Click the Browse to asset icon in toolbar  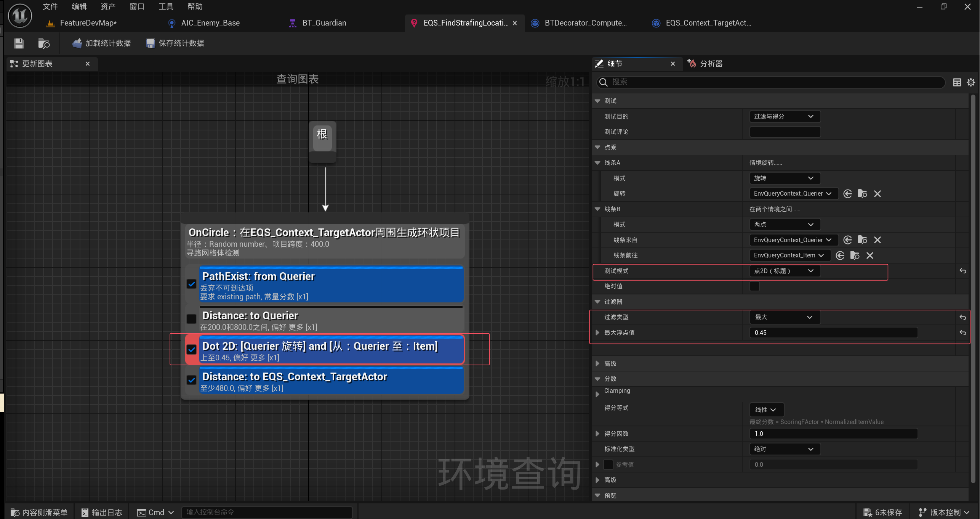44,43
